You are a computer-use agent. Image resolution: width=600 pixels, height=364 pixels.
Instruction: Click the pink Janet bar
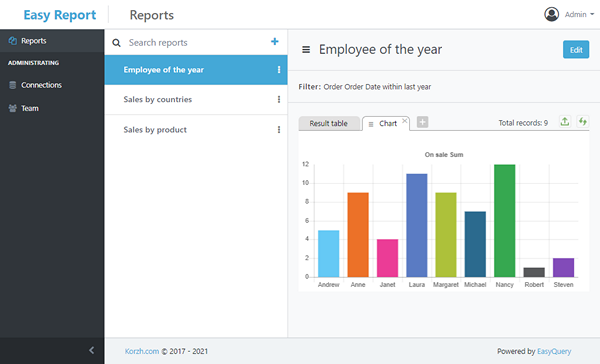point(387,258)
